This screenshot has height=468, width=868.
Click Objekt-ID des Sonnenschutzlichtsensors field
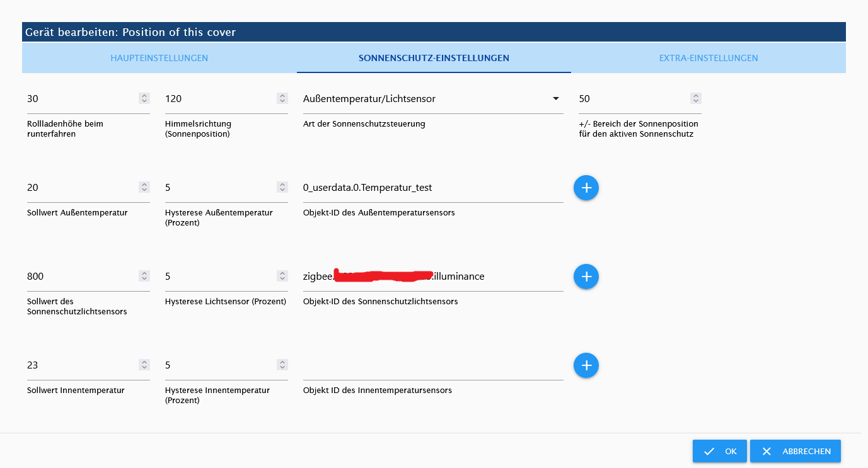click(x=433, y=277)
